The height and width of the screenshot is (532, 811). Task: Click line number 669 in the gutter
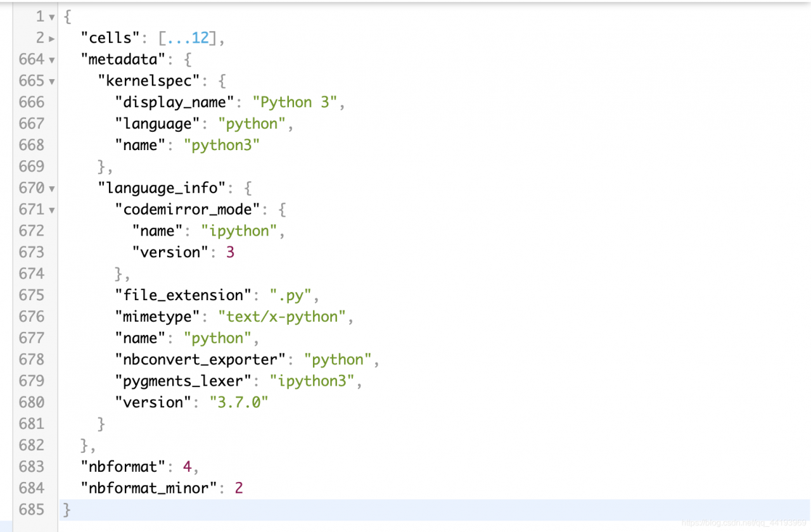32,167
